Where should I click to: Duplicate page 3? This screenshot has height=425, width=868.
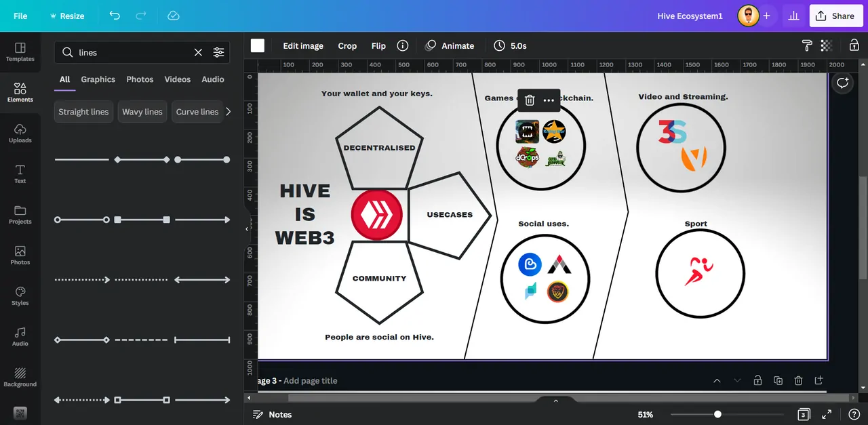point(778,381)
